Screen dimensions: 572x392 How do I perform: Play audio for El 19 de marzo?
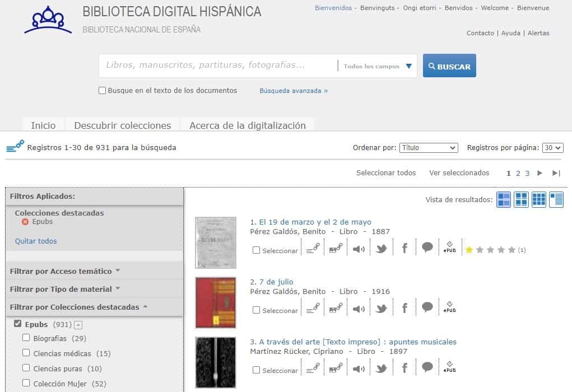tap(359, 249)
